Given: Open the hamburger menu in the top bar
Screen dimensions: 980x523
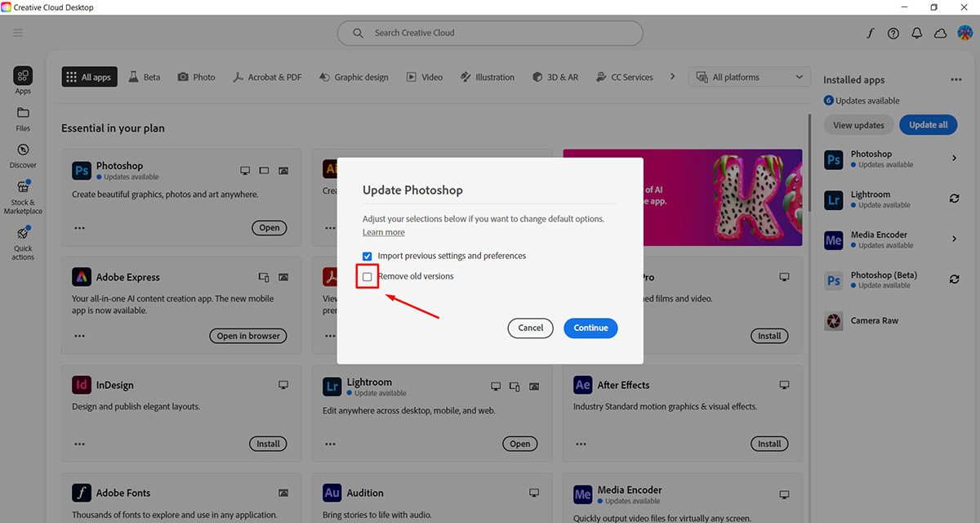Looking at the screenshot, I should [x=18, y=33].
